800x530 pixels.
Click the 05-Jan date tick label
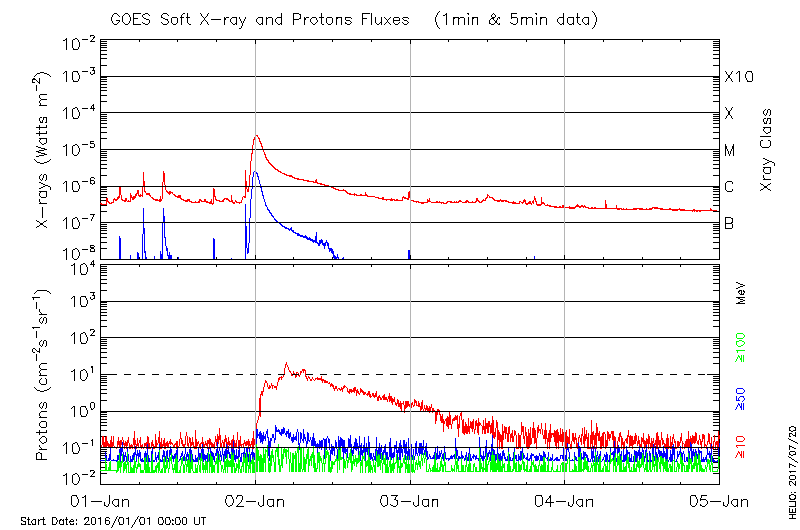click(x=719, y=500)
